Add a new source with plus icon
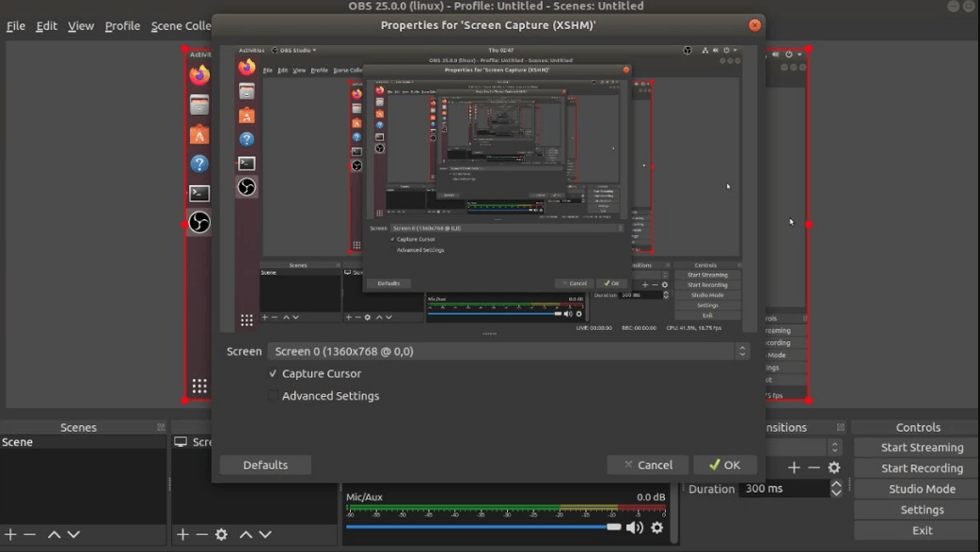Screen dimensions: 980x552 pos(182,534)
